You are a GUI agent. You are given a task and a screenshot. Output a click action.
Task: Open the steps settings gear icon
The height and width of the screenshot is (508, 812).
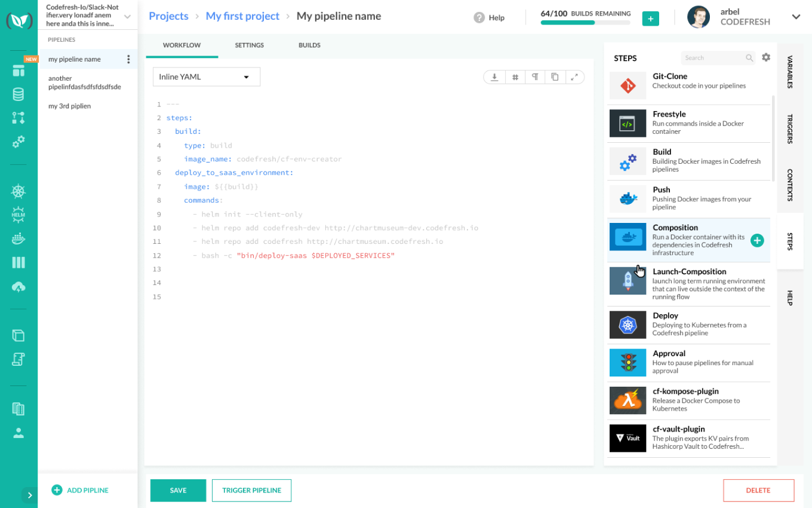coord(766,57)
